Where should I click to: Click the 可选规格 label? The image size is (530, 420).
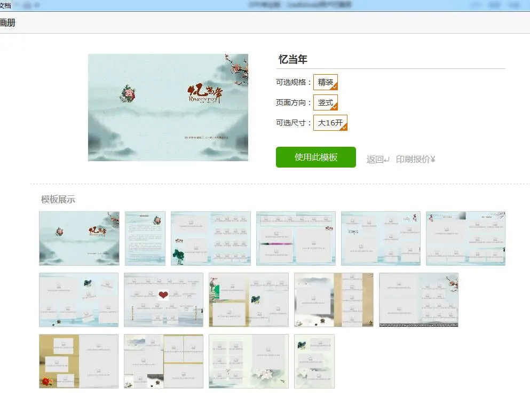tap(293, 82)
